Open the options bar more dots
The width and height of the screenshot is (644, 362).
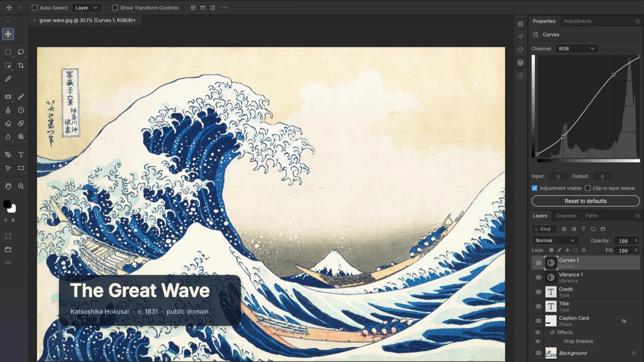224,7
